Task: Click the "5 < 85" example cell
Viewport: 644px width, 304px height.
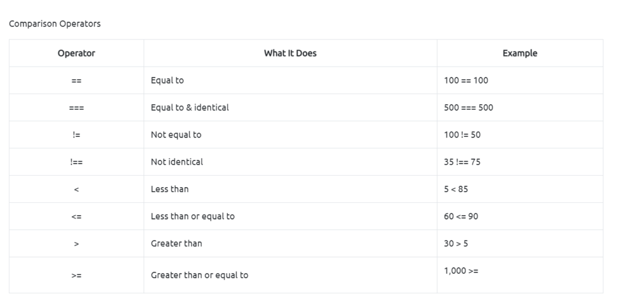Action: tap(456, 189)
